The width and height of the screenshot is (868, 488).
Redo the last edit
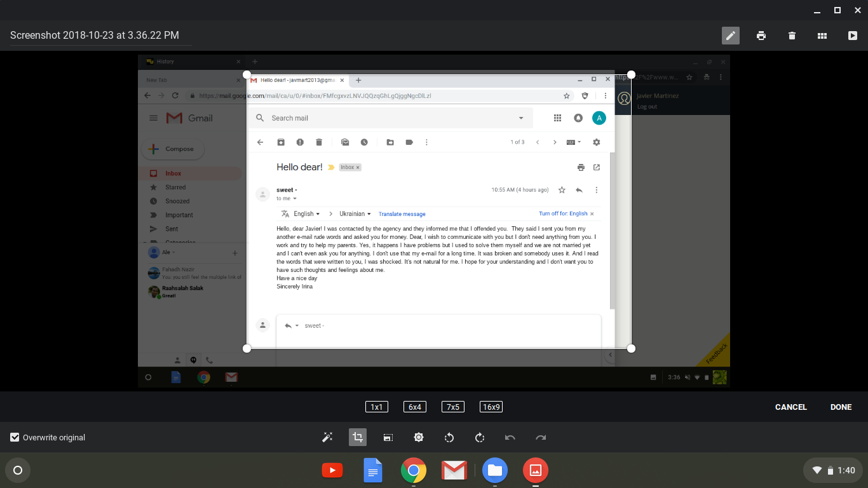[541, 437]
